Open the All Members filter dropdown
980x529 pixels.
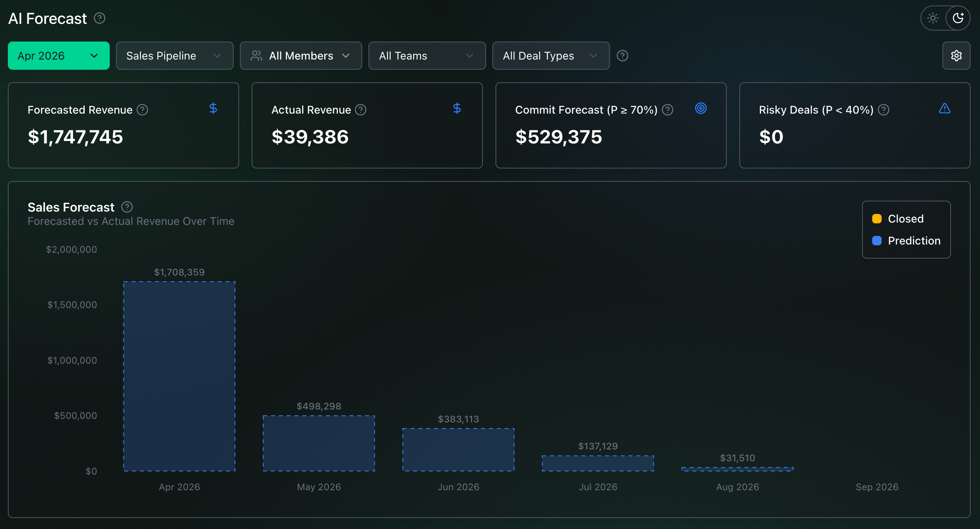tap(301, 56)
